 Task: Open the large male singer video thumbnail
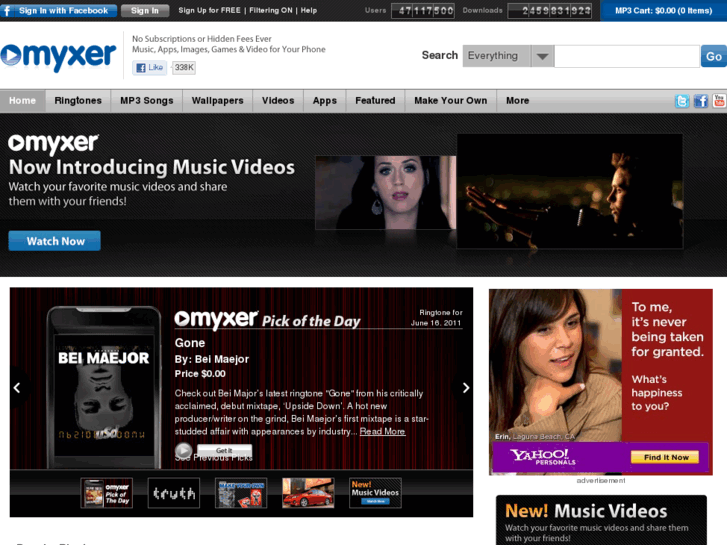[570, 191]
